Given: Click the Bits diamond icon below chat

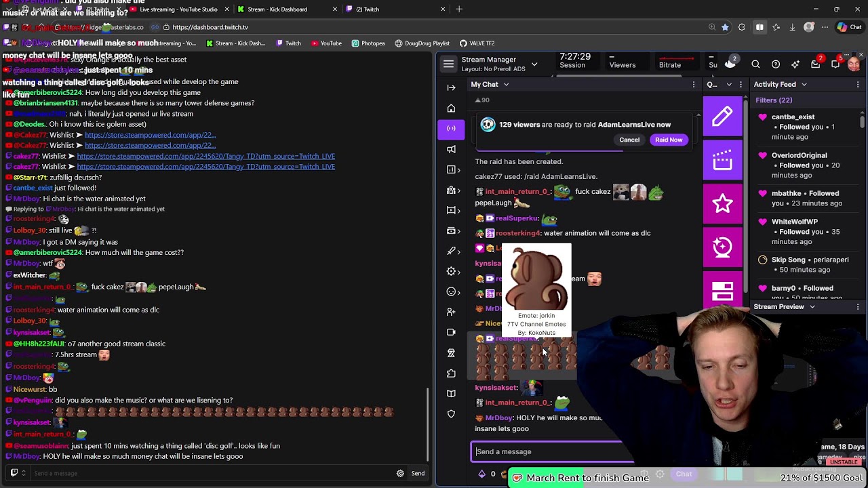Looking at the screenshot, I should click(x=481, y=474).
